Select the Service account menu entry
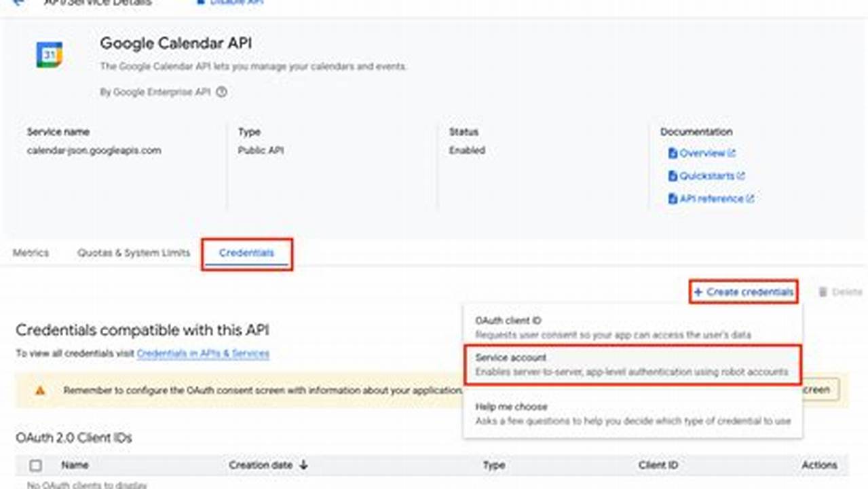The height and width of the screenshot is (489, 868). click(631, 365)
